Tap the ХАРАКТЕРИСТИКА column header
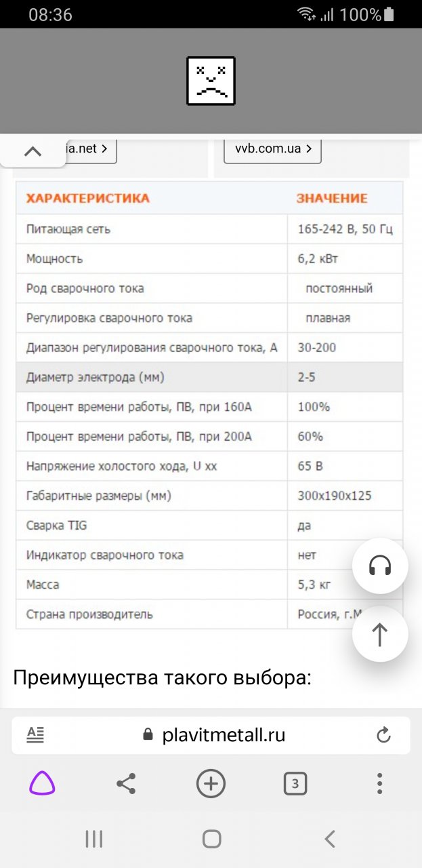The height and width of the screenshot is (868, 422). click(88, 199)
